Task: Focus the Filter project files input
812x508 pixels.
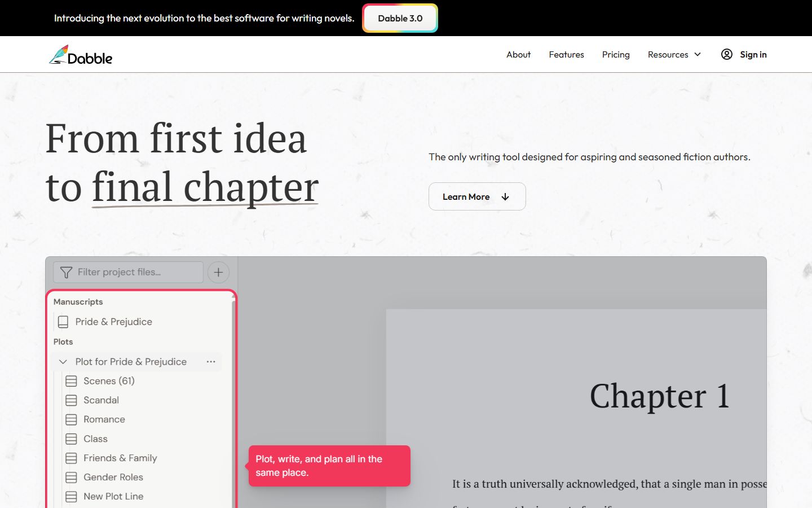Action: pos(128,272)
